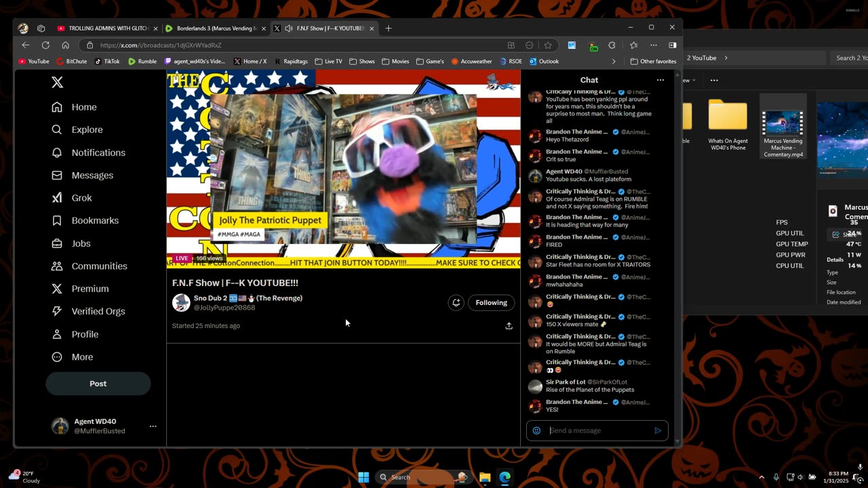Open File Explorer more options ellipsis
The width and height of the screenshot is (868, 488).
714,80
